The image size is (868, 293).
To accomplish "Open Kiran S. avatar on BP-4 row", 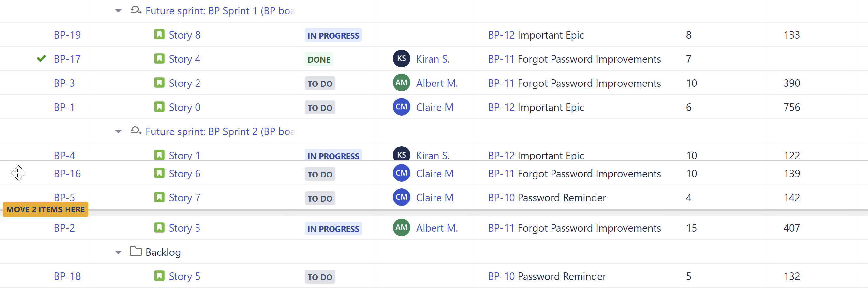I will point(401,155).
